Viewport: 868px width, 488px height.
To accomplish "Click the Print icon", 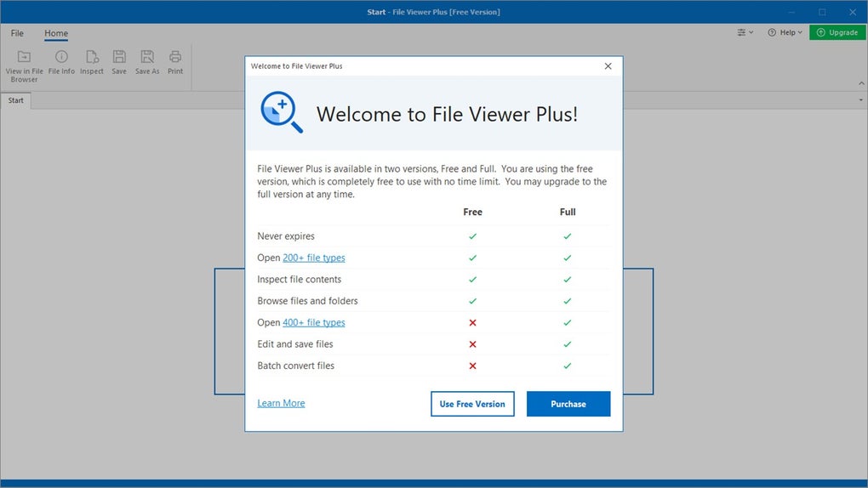I will [175, 56].
